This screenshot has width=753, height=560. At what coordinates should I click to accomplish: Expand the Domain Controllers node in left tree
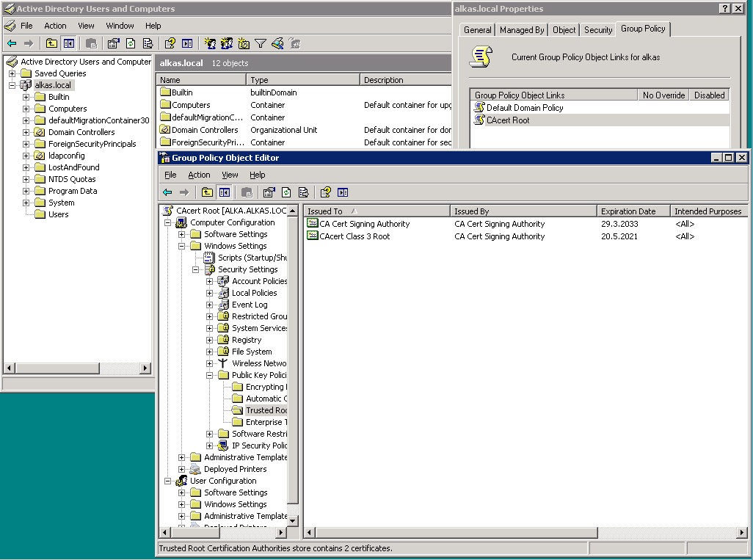click(26, 132)
